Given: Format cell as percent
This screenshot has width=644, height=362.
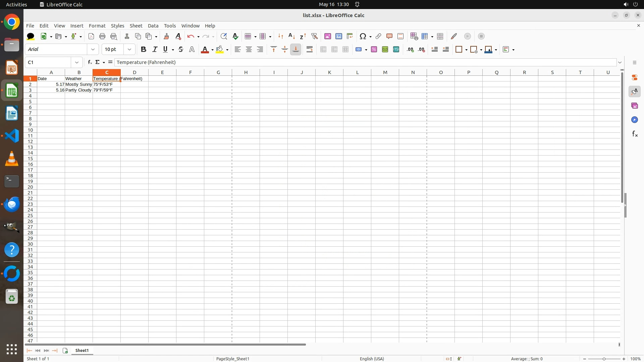Looking at the screenshot, I should click(x=374, y=50).
